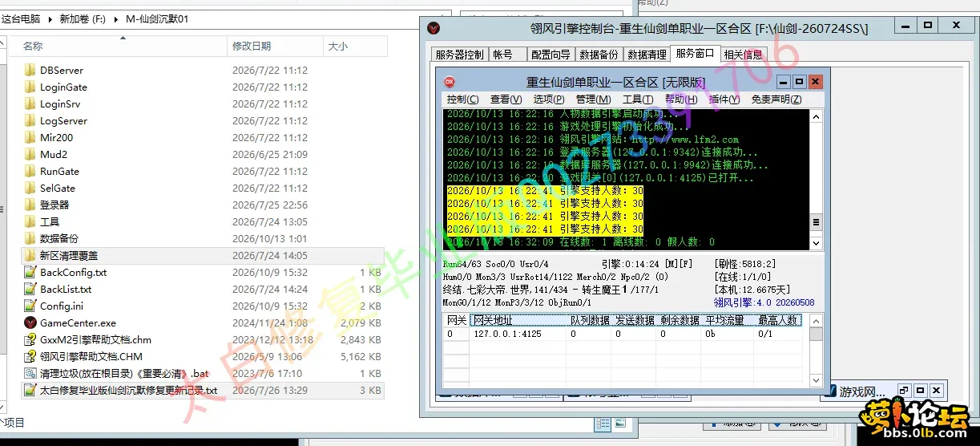Viewport: 980px width, 446px height.
Task: Restore the minimized 游戏网 window
Action: pos(903,391)
